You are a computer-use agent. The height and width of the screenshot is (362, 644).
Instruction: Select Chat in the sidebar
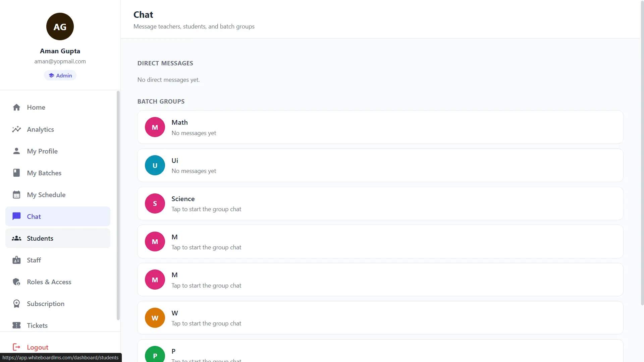click(58, 217)
